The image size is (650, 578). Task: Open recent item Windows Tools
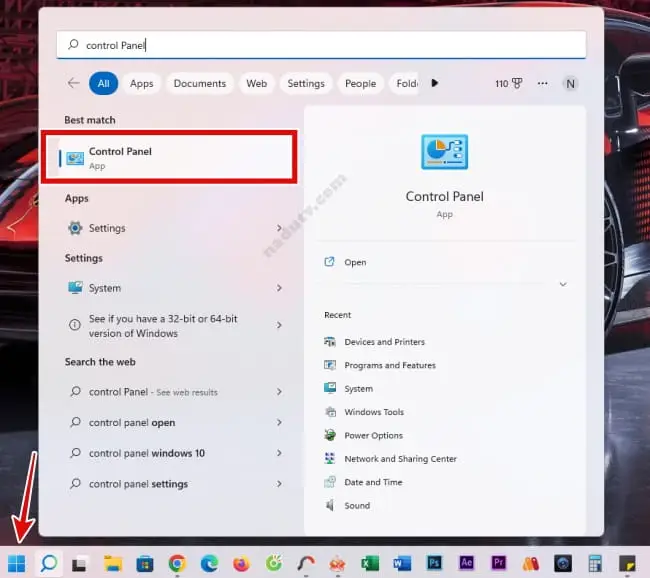point(374,412)
